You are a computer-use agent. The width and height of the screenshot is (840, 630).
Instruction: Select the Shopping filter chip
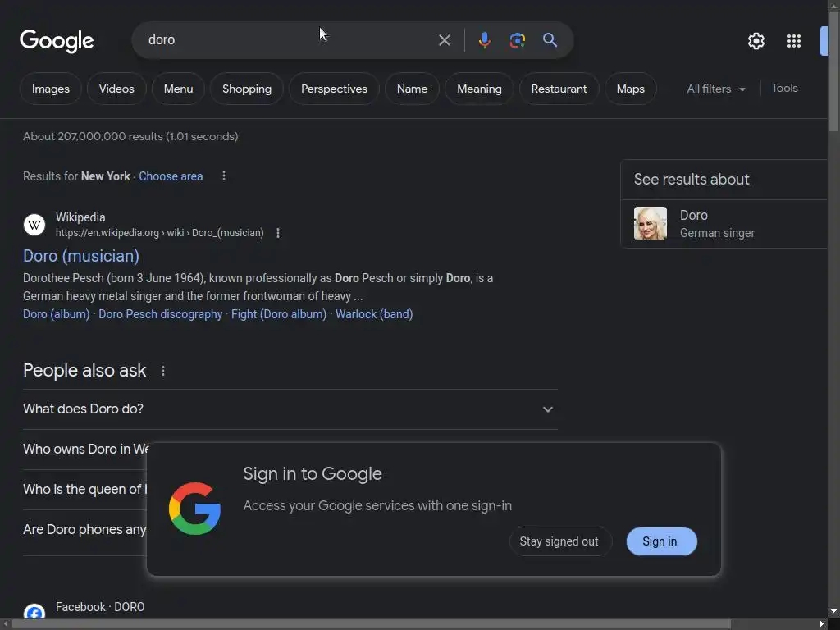[247, 89]
